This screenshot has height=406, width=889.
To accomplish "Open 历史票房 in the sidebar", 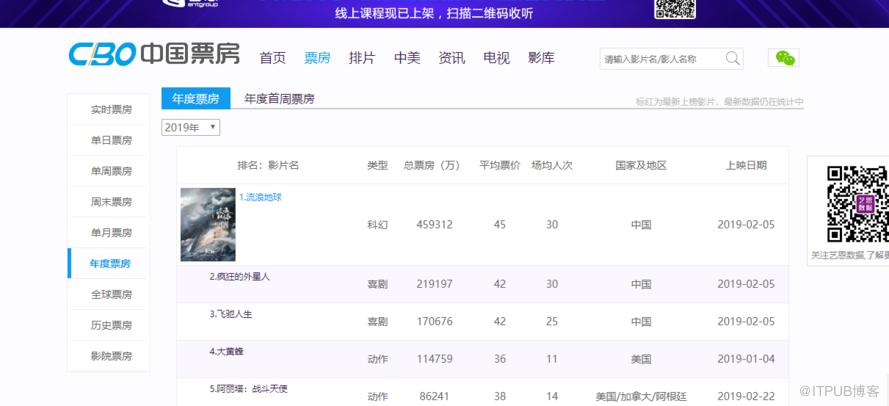I will [x=111, y=325].
